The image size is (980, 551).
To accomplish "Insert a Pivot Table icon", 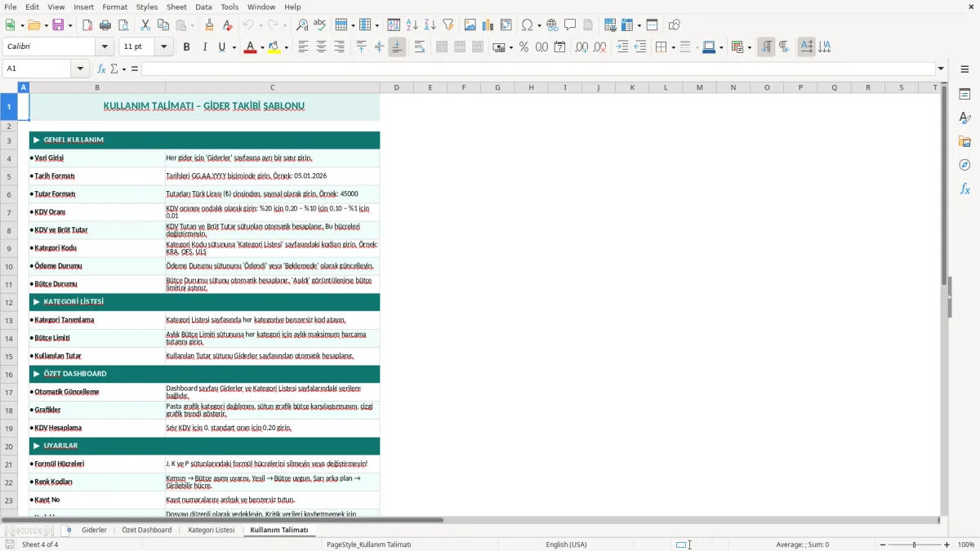I will point(506,25).
